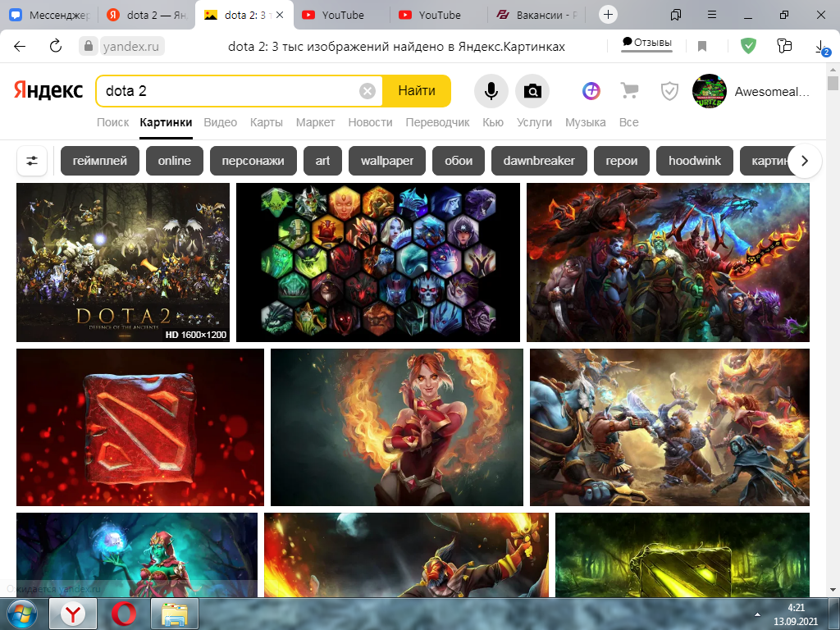Show hidden system tray icons
The image size is (840, 630).
point(757,614)
